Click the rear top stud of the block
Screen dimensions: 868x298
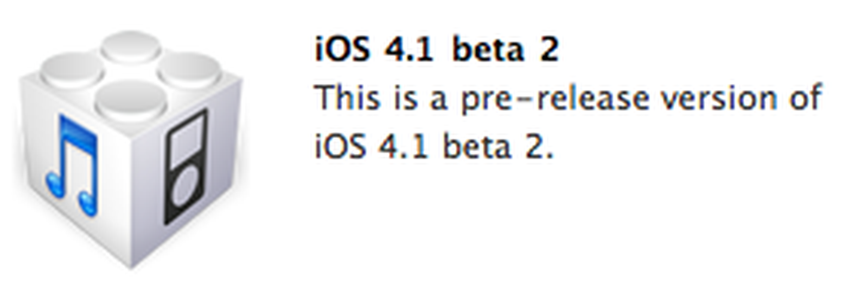coord(131,46)
